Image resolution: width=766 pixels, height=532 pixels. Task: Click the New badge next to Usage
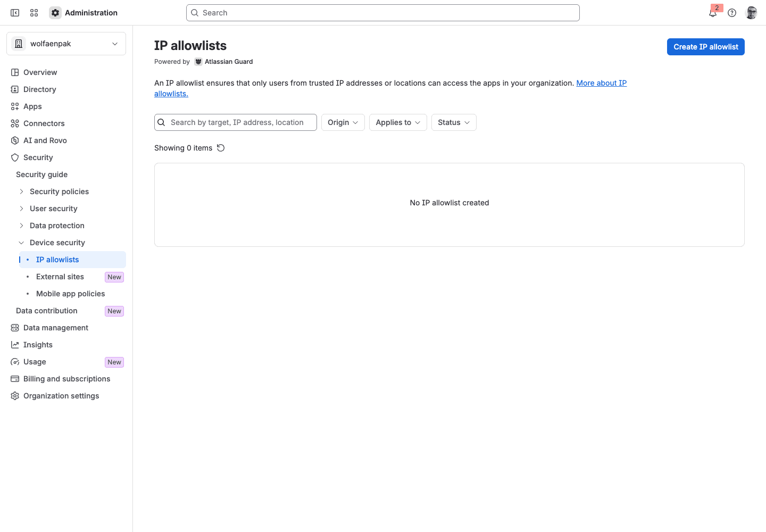pos(114,362)
